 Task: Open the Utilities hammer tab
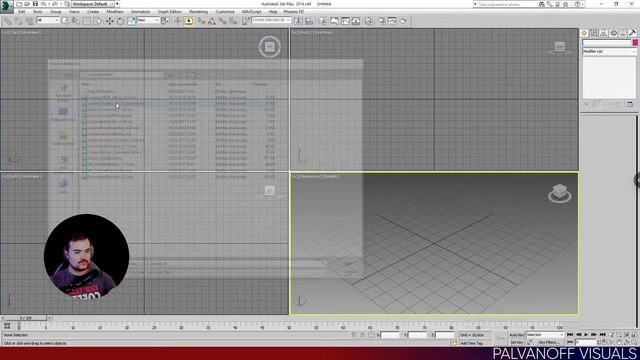(633, 33)
